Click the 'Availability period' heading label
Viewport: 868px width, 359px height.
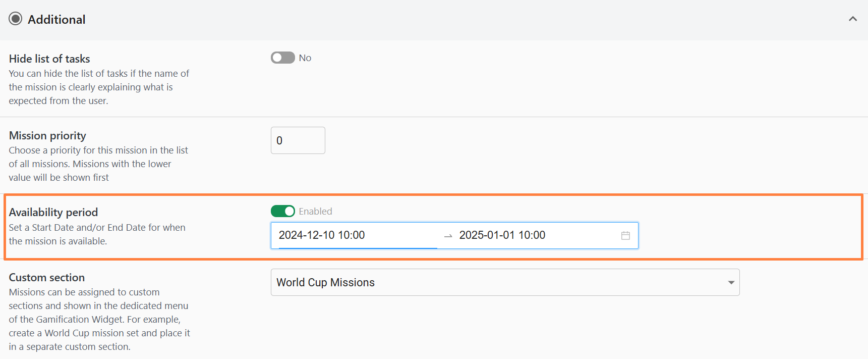(53, 212)
